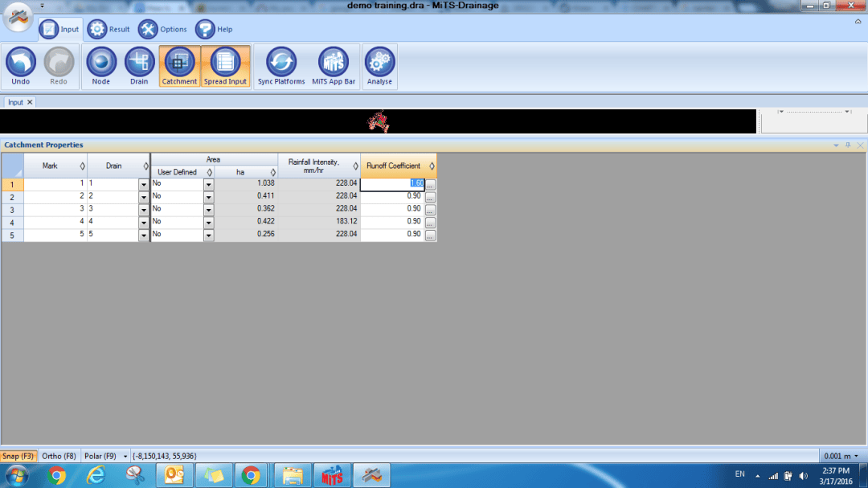Open the Spread Input view
868x488 pixels.
click(225, 67)
